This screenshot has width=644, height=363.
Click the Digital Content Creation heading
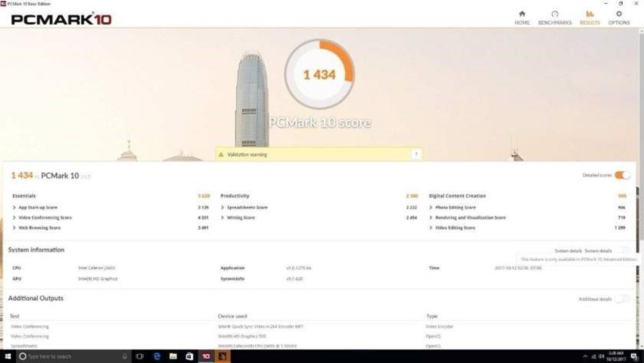[x=457, y=196]
